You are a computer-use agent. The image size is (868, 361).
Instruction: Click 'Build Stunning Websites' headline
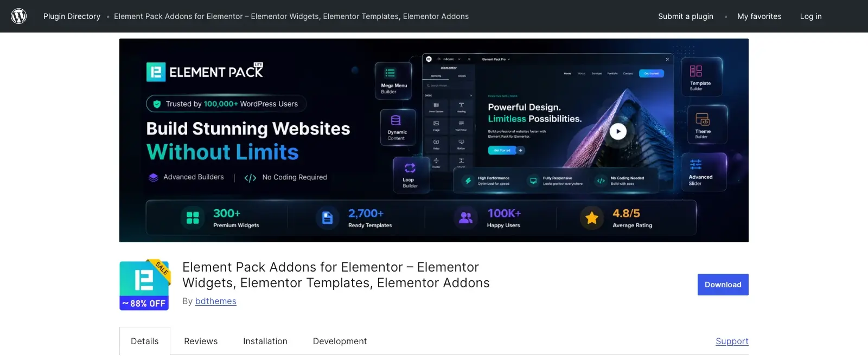248,128
